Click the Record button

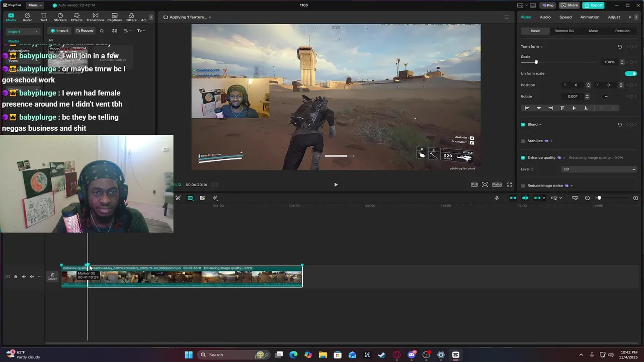click(x=85, y=31)
